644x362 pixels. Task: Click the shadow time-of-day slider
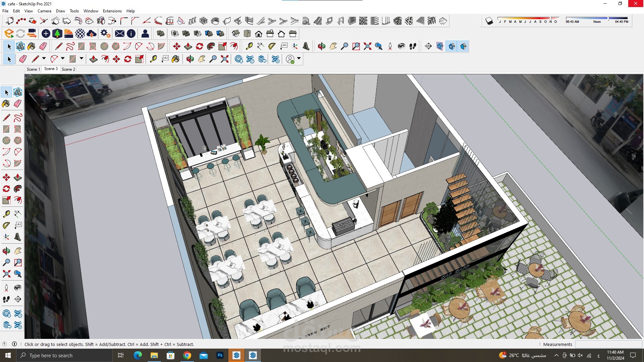597,18
